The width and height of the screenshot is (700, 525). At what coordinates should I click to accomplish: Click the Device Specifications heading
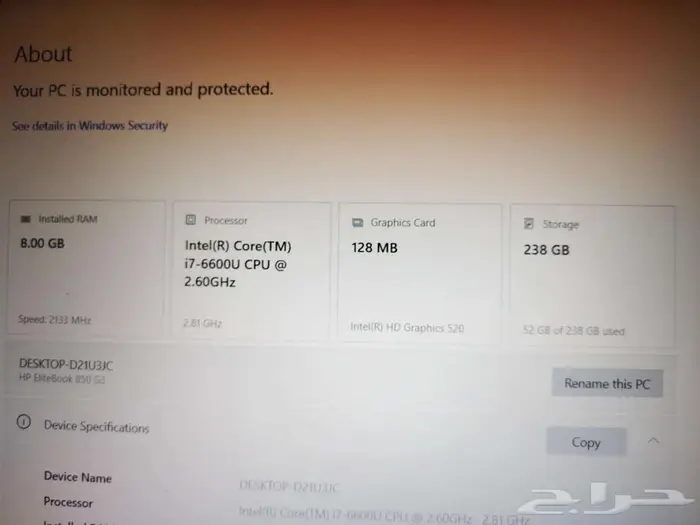pos(96,426)
